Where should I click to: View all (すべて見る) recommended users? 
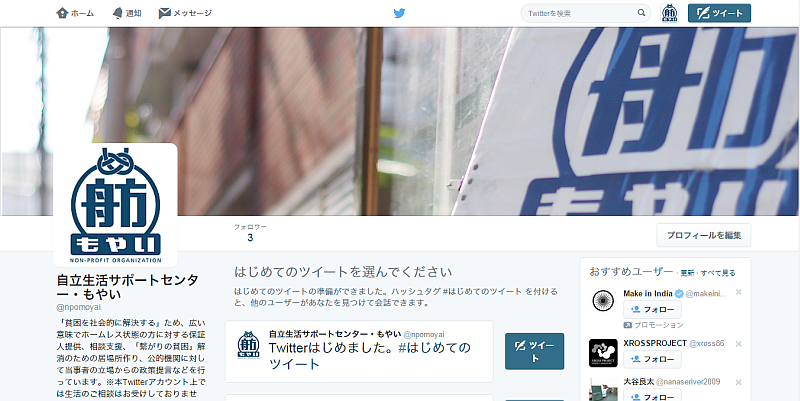718,273
